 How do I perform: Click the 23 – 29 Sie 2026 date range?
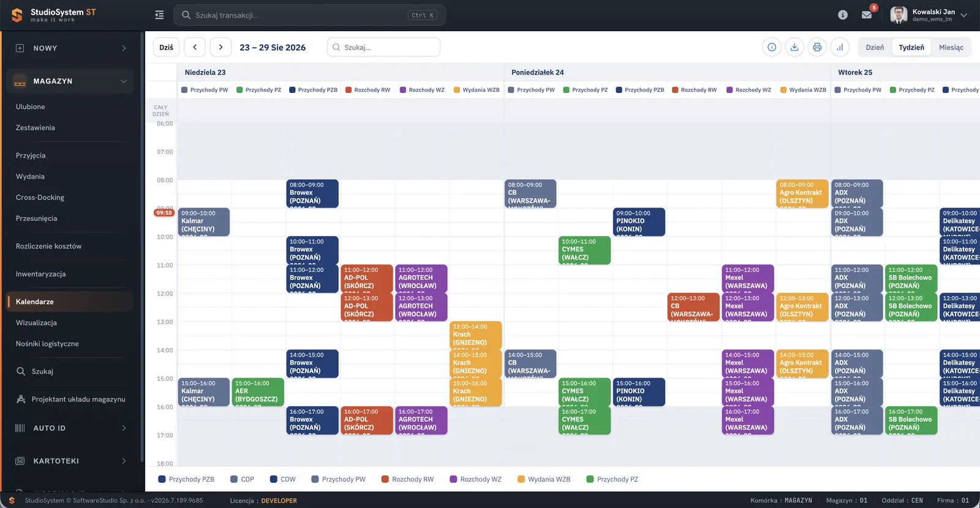point(273,47)
